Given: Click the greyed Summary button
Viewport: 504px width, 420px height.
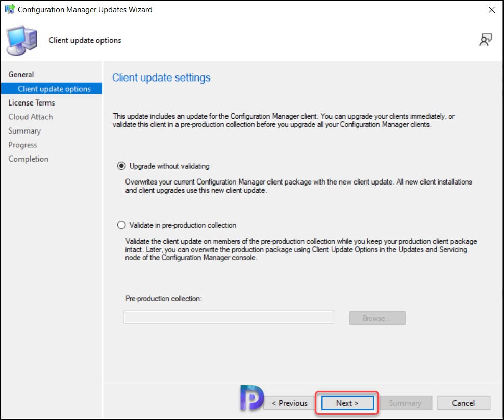Looking at the screenshot, I should (405, 403).
